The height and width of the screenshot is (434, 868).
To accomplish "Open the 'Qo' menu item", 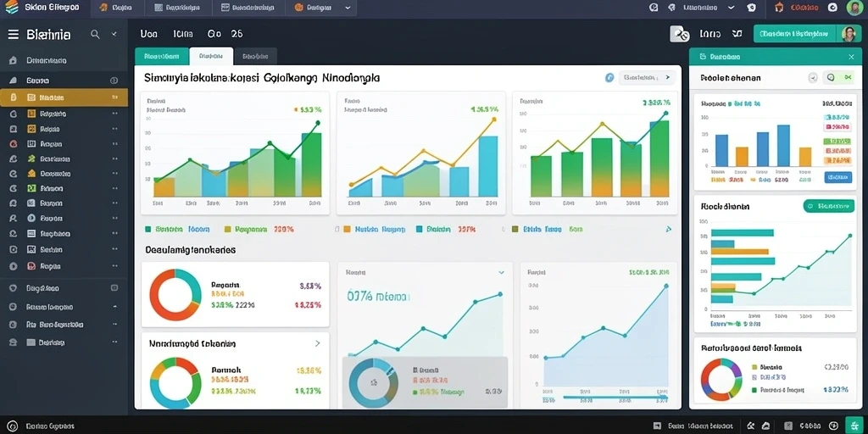I will click(214, 34).
